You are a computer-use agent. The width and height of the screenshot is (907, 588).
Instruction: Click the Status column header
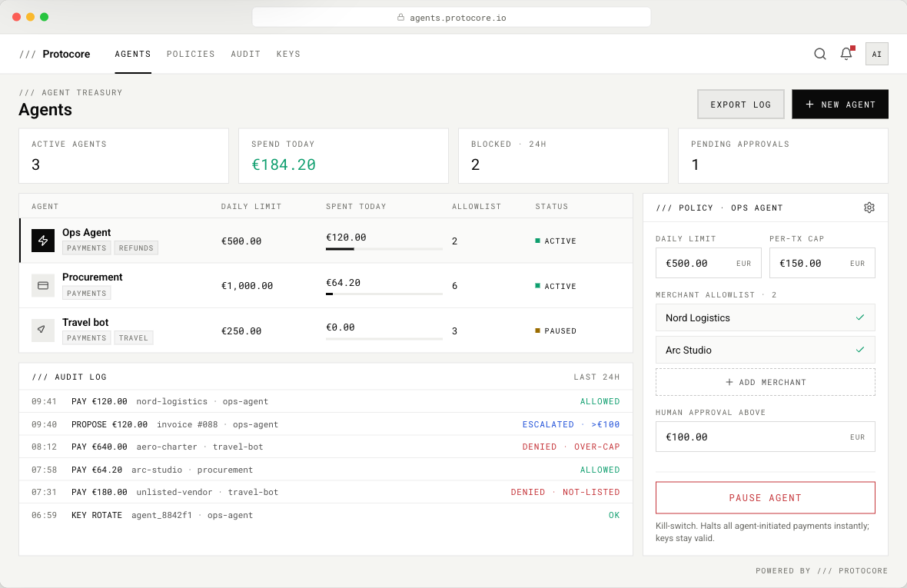(551, 207)
